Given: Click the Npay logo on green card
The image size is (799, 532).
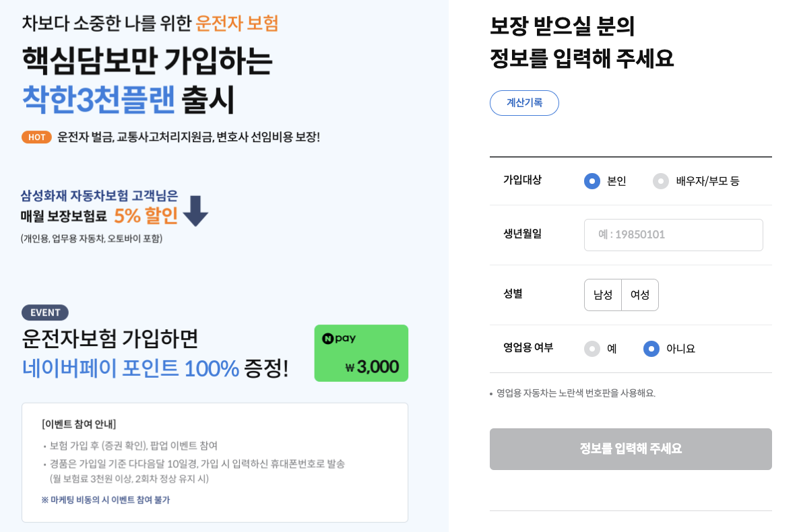Looking at the screenshot, I should pos(339,338).
